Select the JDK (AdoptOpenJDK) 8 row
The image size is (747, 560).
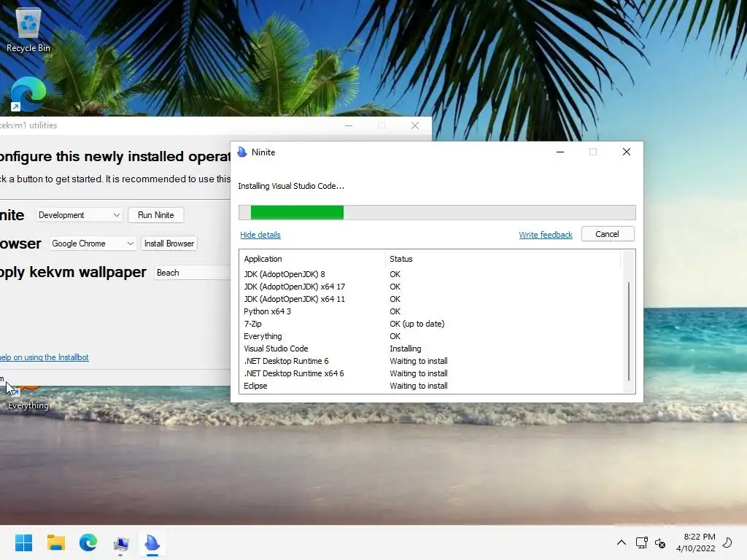430,274
